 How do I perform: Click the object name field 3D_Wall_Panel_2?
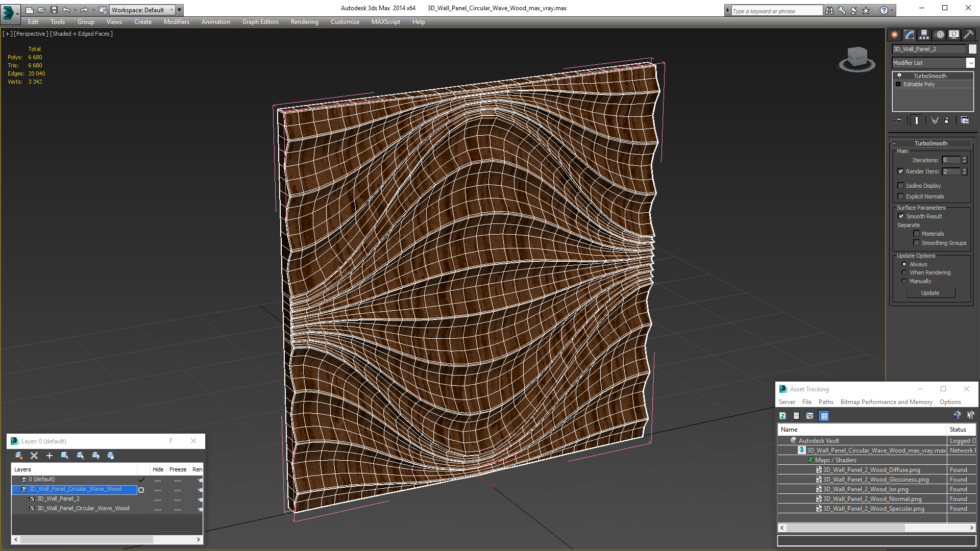929,49
